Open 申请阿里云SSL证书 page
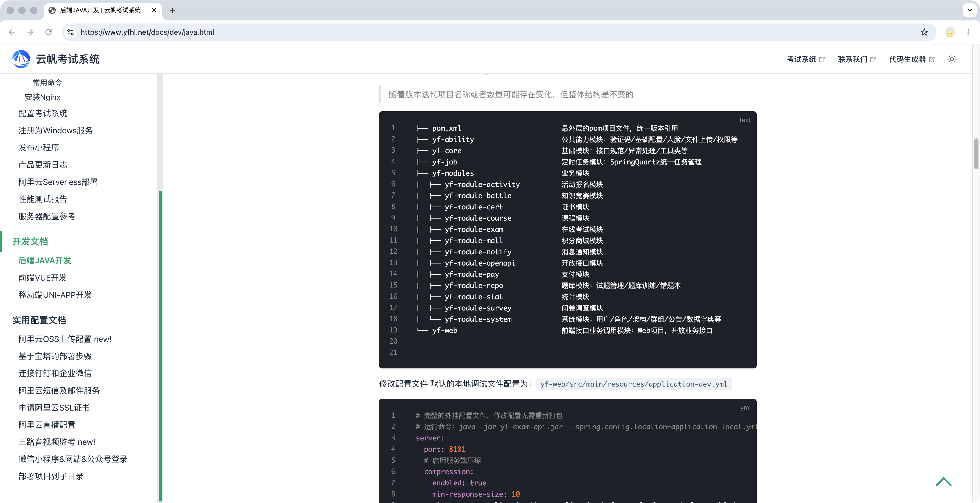The height and width of the screenshot is (503, 980). [54, 408]
